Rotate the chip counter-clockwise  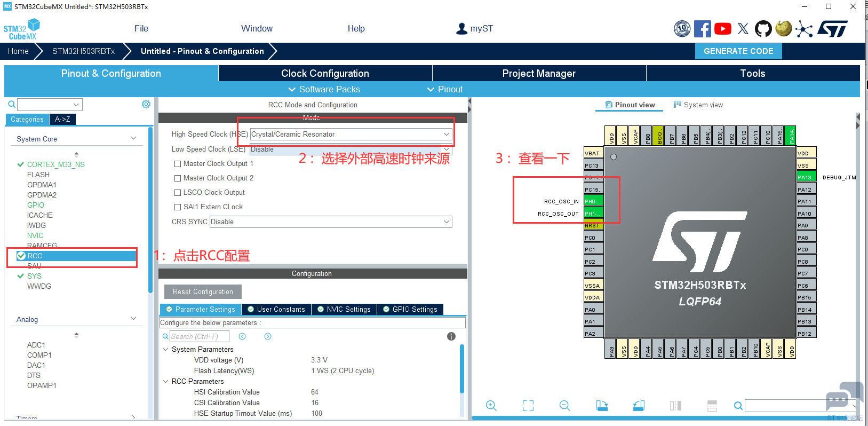(639, 406)
